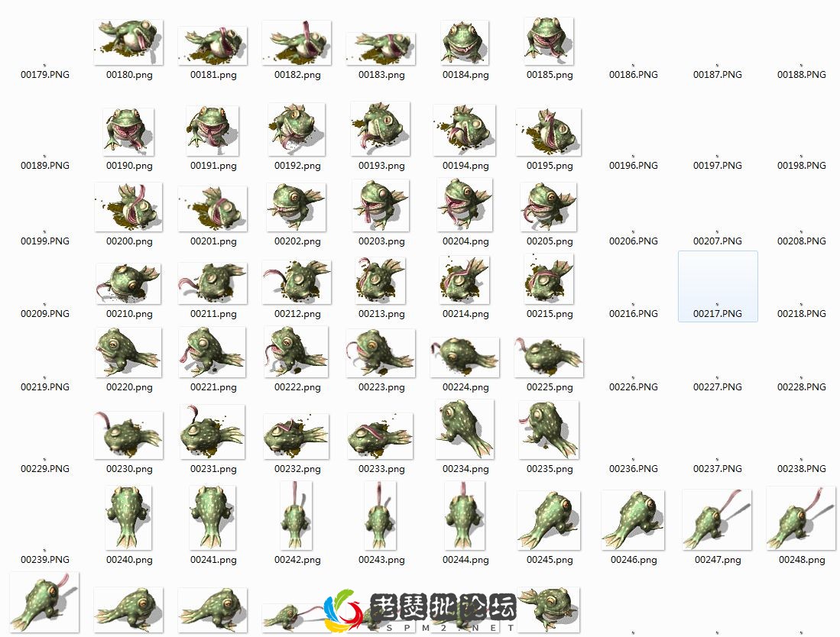Image resolution: width=840 pixels, height=637 pixels.
Task: Select the 00220.png frog thumbnail
Action: point(128,352)
